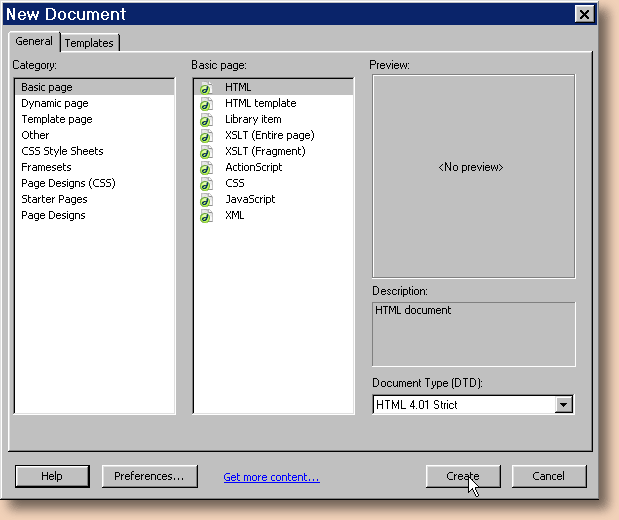Follow the Get more content link
Viewport: 619px width, 520px height.
(x=271, y=477)
